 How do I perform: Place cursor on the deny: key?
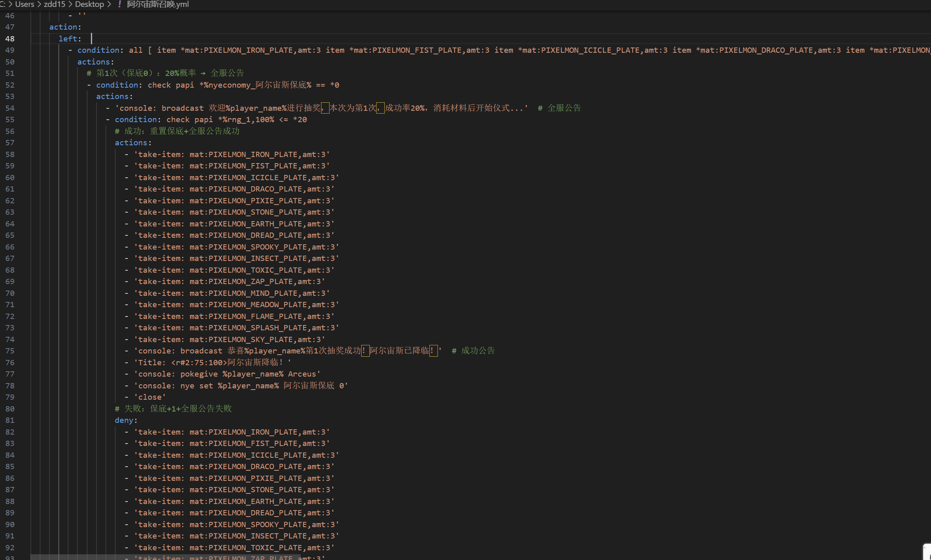click(x=124, y=420)
